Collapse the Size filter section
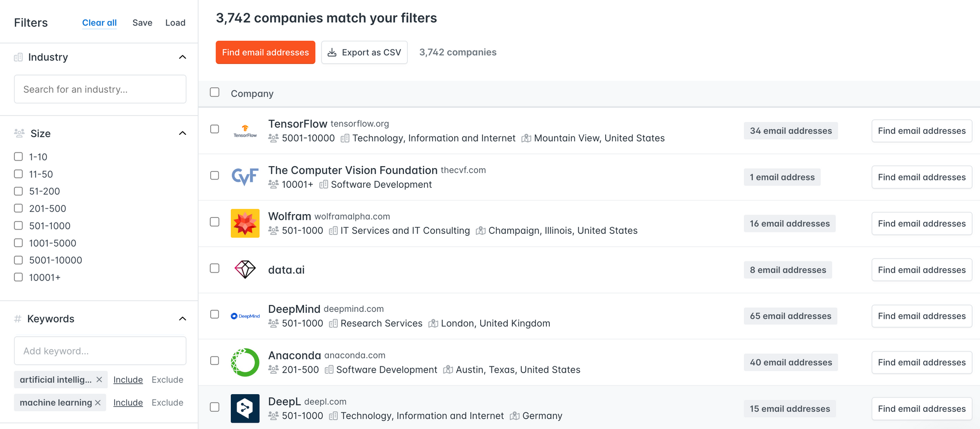 tap(183, 133)
